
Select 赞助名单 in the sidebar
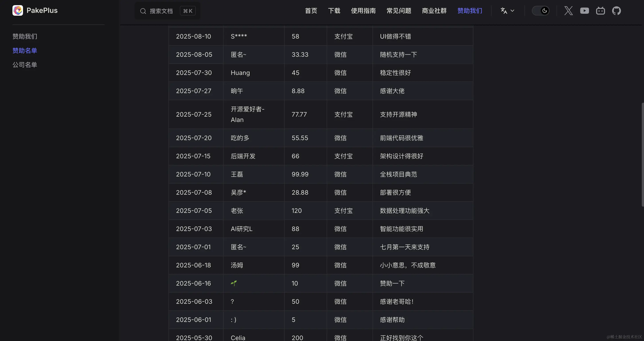[x=25, y=51]
